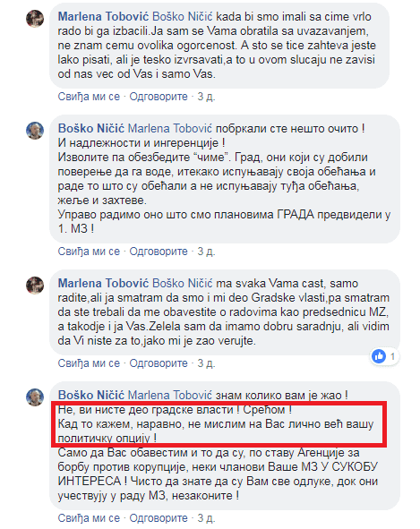Open Boško Ničić's avatar on fourth comment
This screenshot has height=529, width=420.
(x=35, y=397)
